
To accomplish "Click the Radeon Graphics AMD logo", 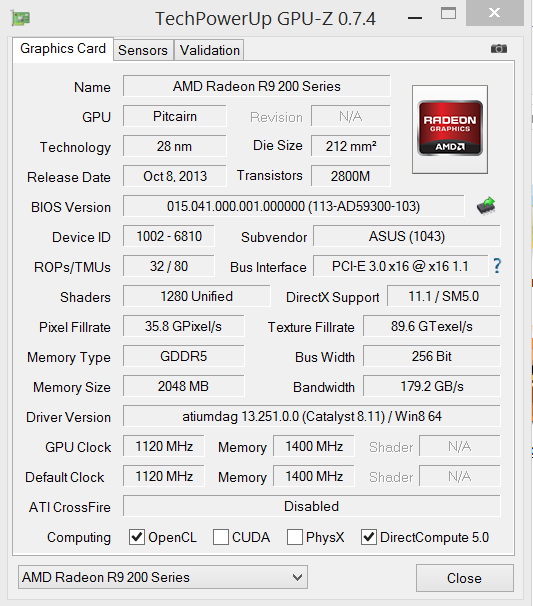I will (450, 129).
